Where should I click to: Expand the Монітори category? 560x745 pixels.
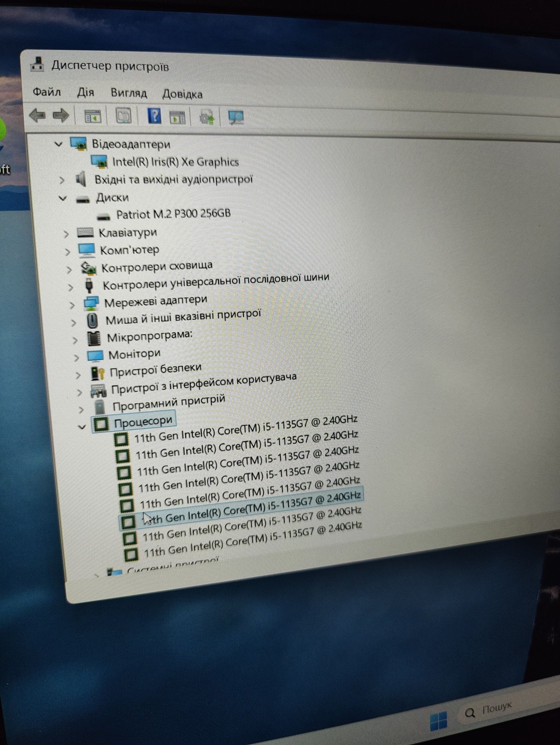coord(77,358)
